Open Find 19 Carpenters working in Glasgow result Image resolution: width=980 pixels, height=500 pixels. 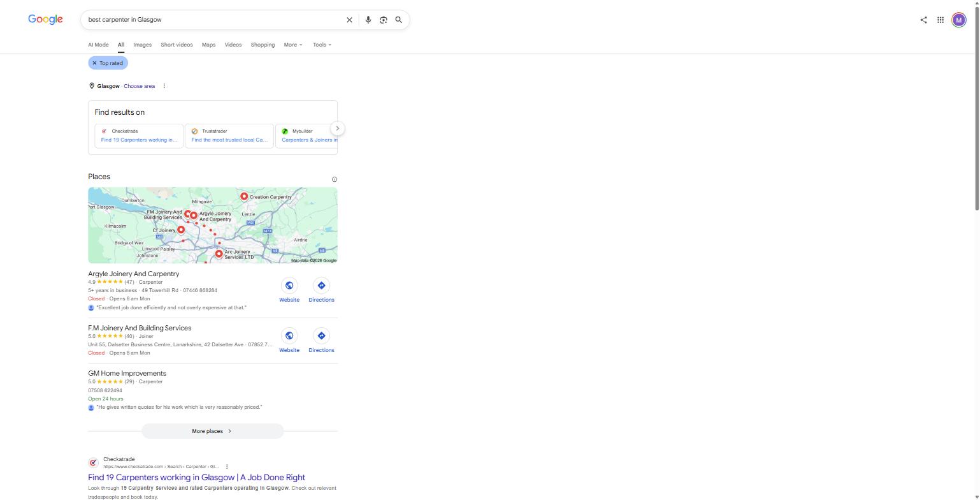[196, 477]
